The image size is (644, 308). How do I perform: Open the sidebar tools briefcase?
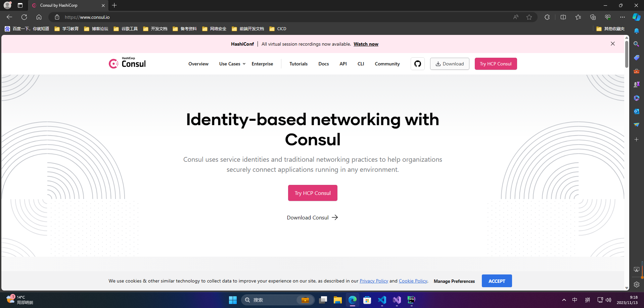(637, 71)
